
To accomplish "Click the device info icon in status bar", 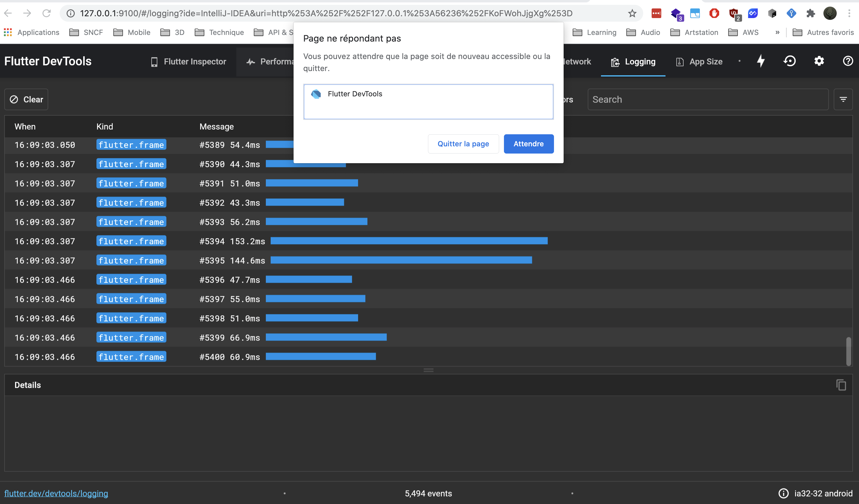I will point(783,493).
